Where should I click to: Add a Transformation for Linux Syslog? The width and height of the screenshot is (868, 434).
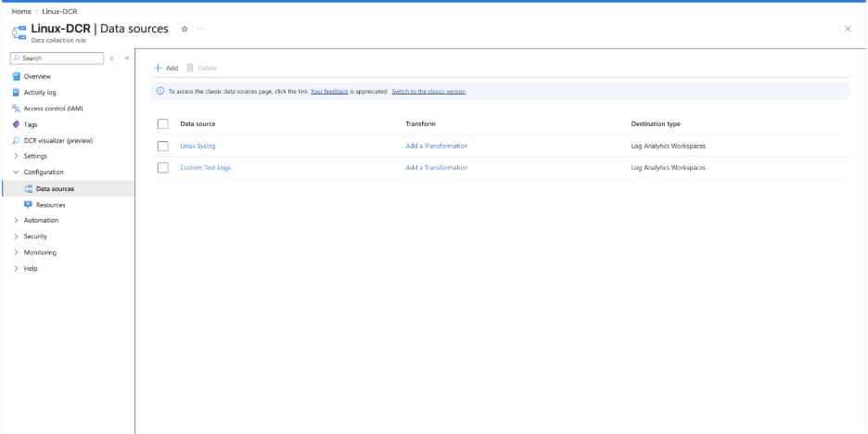(436, 147)
